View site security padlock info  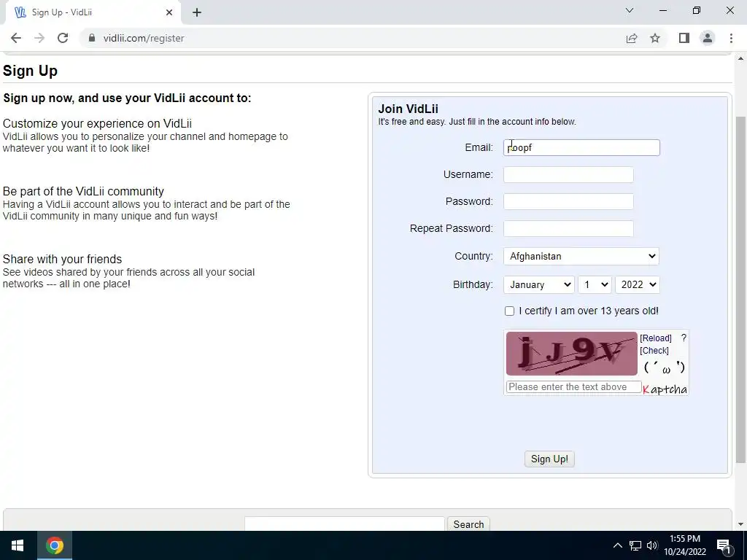pyautogui.click(x=92, y=38)
